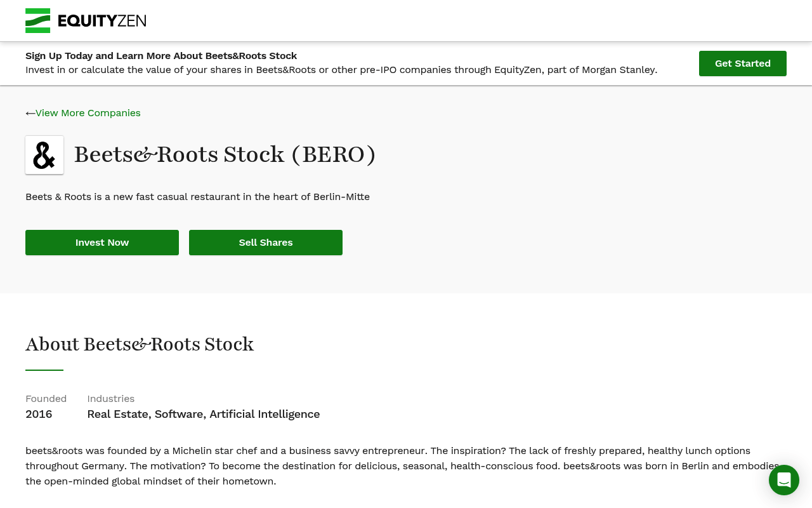Click the Beets&Roots Stock (BERO) heading
The image size is (812, 508).
pyautogui.click(x=225, y=154)
